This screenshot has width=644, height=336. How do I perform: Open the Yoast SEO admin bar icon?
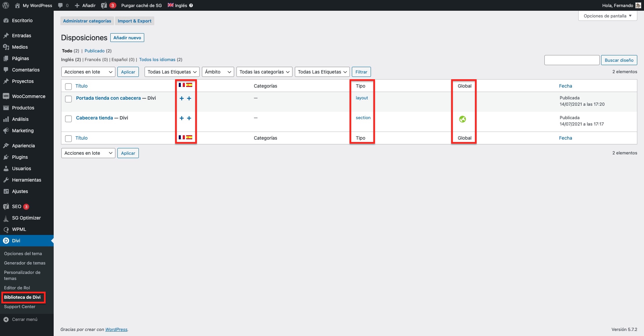pos(104,5)
